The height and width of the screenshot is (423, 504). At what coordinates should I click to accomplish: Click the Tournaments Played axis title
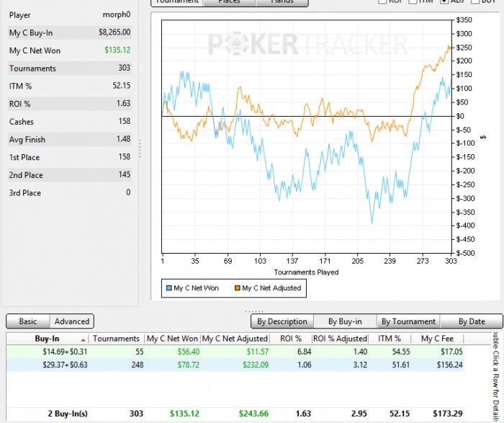click(x=306, y=272)
